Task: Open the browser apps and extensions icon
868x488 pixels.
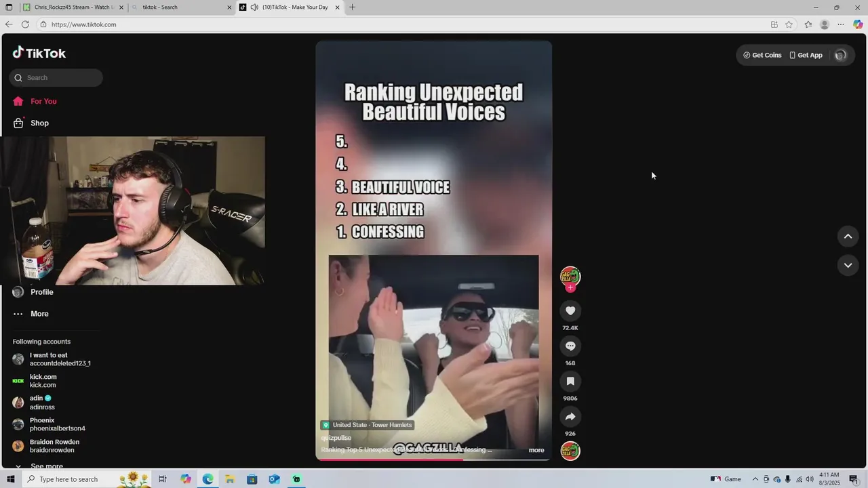Action: [x=774, y=24]
